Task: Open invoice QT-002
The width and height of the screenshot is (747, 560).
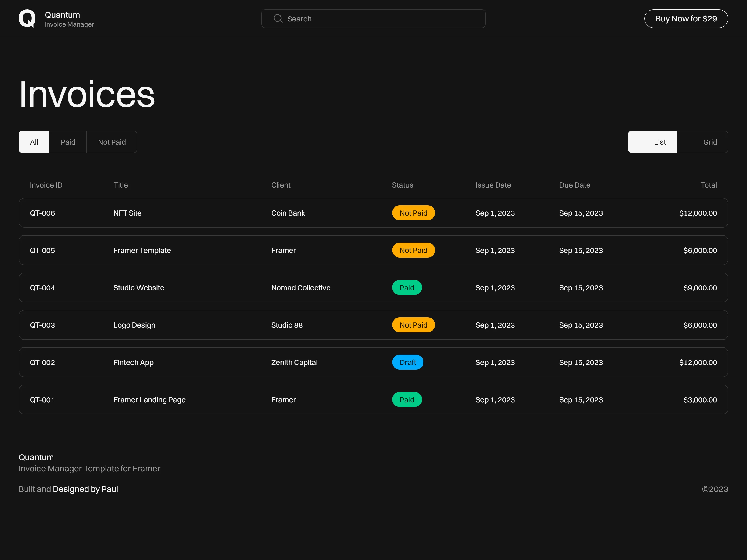Action: tap(373, 362)
